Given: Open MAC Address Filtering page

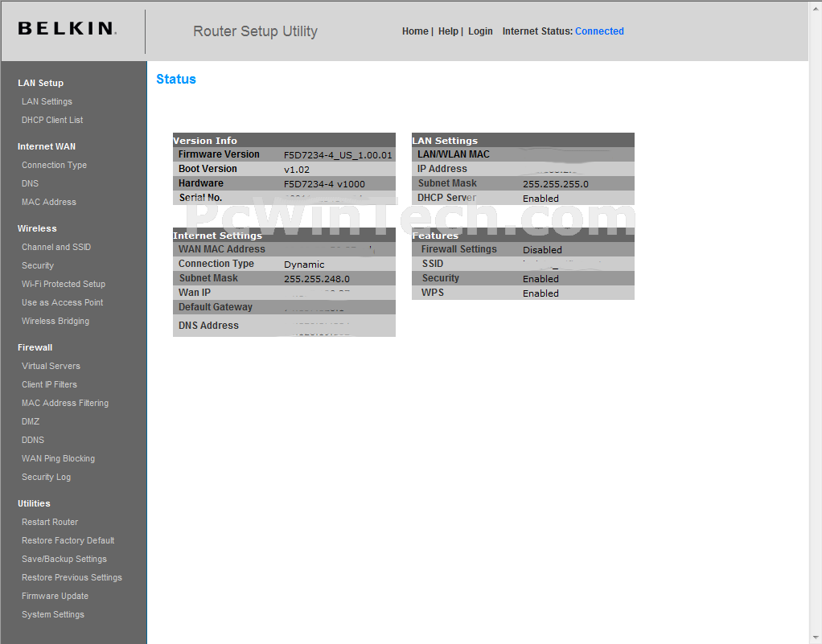Looking at the screenshot, I should [65, 403].
